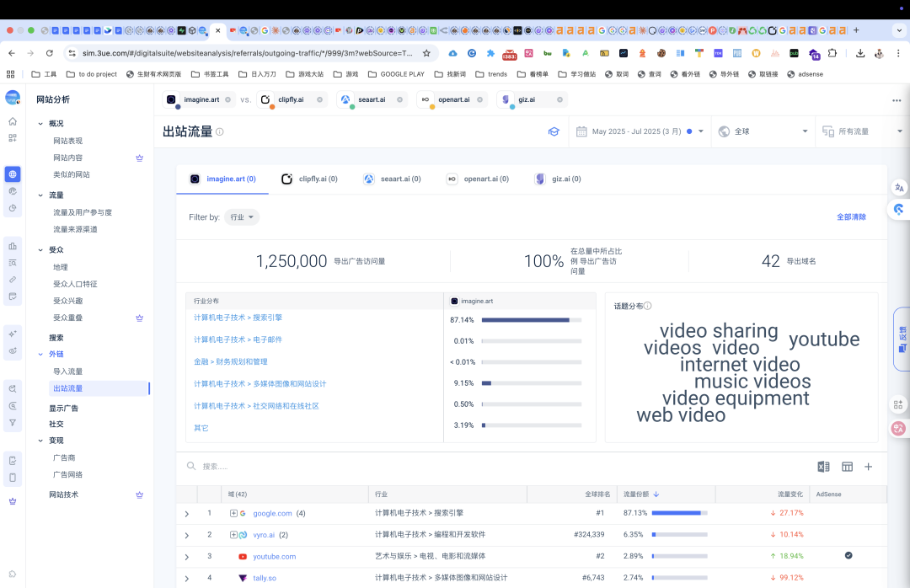Switch to the openart.ai (0) tab
The height and width of the screenshot is (588, 910).
(478, 179)
